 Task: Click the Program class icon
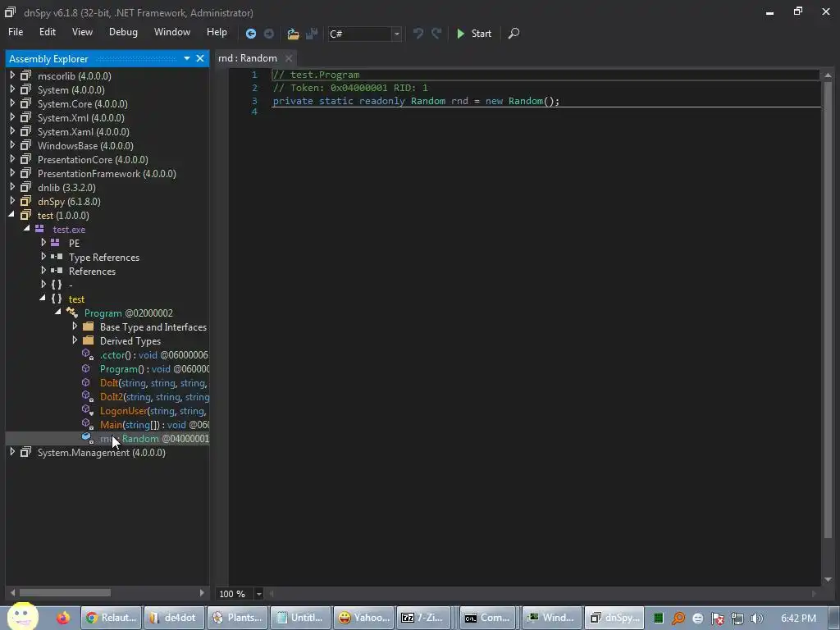pyautogui.click(x=72, y=313)
